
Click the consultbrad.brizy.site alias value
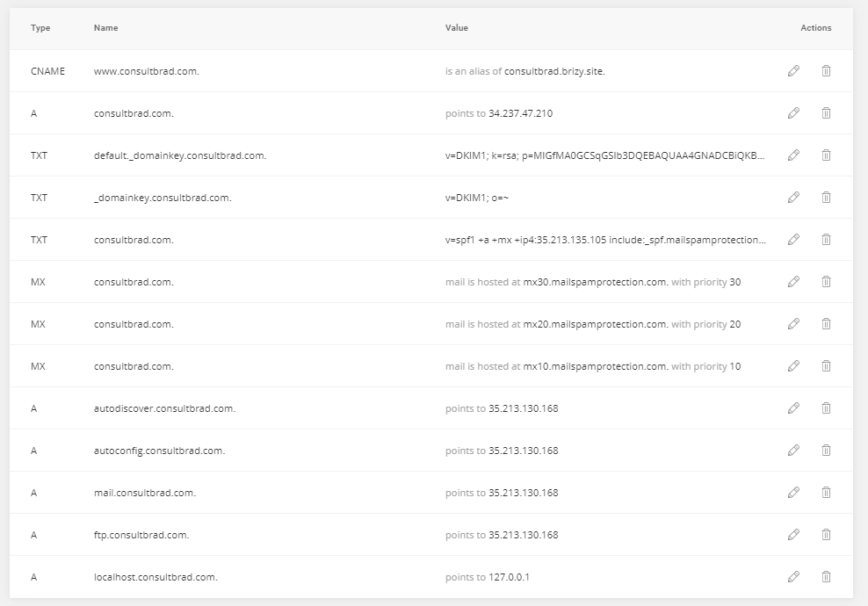(x=554, y=71)
